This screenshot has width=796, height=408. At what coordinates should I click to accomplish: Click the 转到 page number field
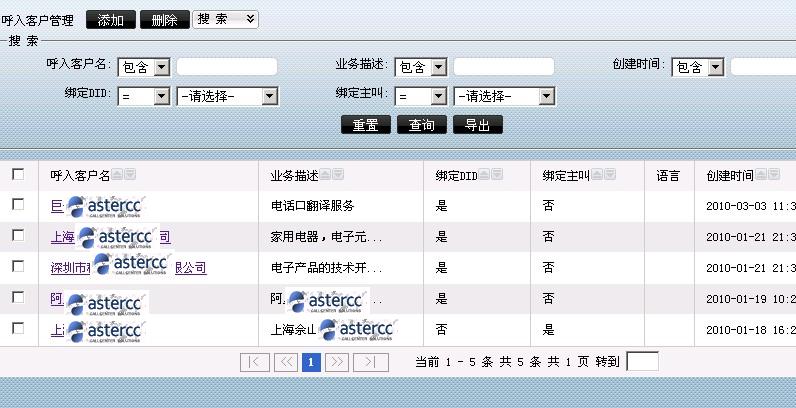(x=643, y=362)
